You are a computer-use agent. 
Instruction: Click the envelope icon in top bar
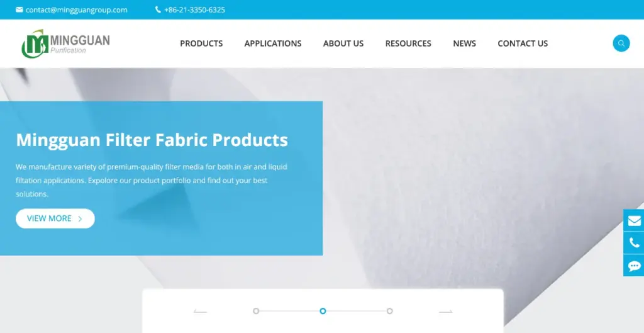pos(19,9)
